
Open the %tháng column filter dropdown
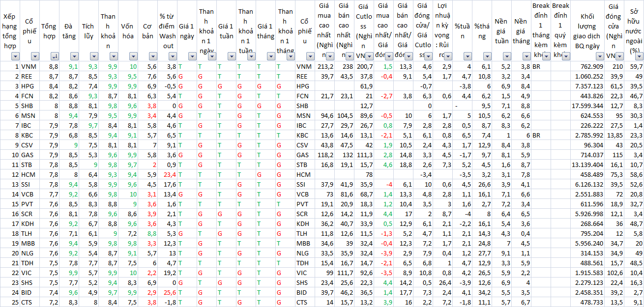click(x=487, y=56)
